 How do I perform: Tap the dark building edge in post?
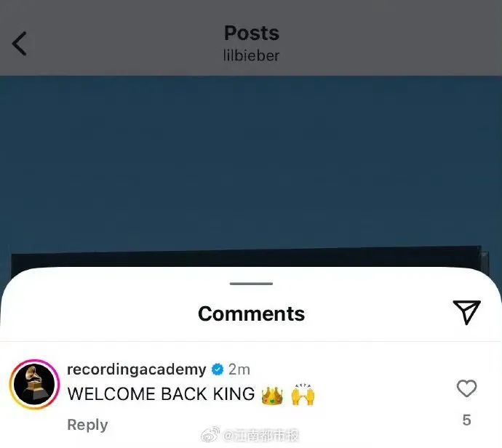pos(246,257)
